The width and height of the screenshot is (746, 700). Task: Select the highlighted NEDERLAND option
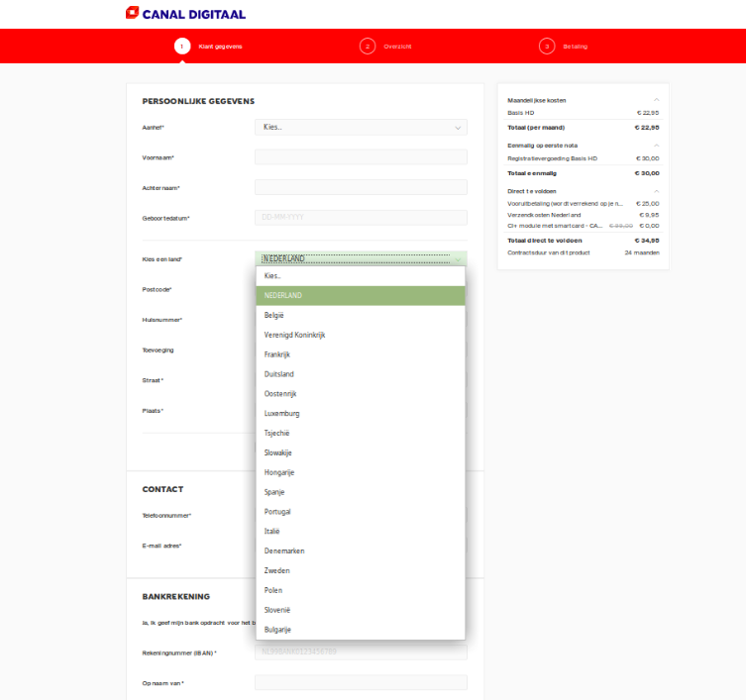(x=283, y=295)
